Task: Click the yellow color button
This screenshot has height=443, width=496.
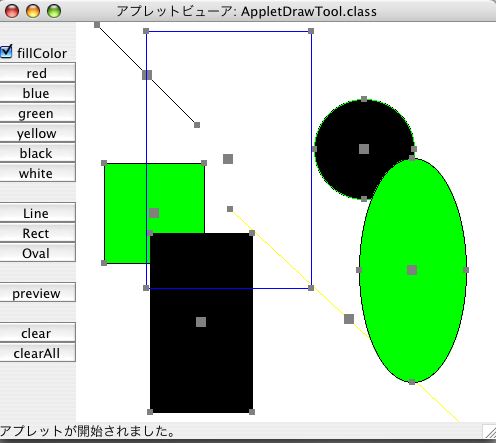Action: click(37, 132)
